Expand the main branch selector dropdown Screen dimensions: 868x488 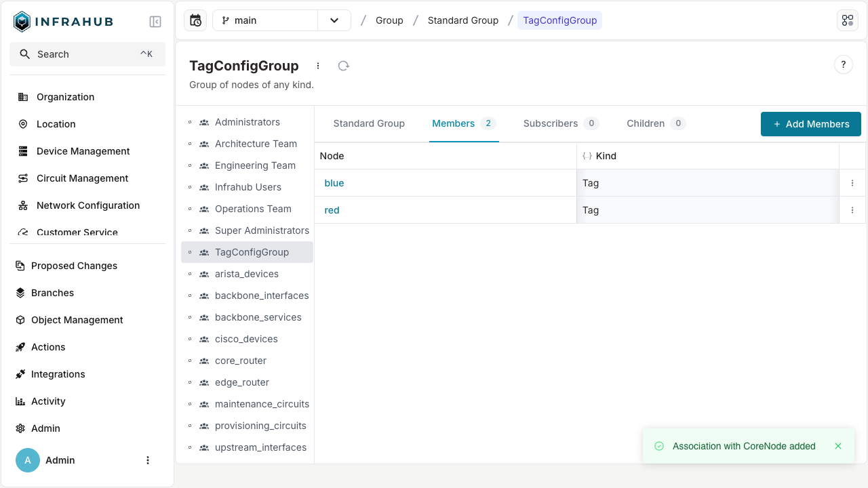point(334,20)
